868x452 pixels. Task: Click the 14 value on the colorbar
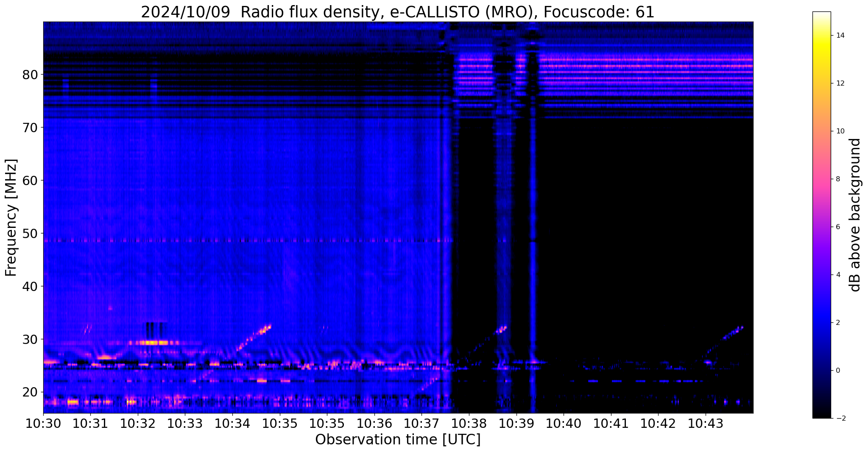[840, 36]
